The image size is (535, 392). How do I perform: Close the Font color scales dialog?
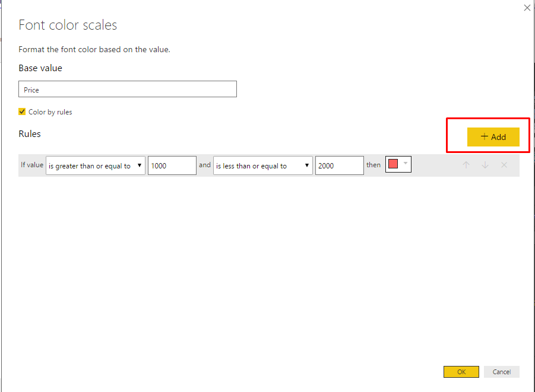526,8
